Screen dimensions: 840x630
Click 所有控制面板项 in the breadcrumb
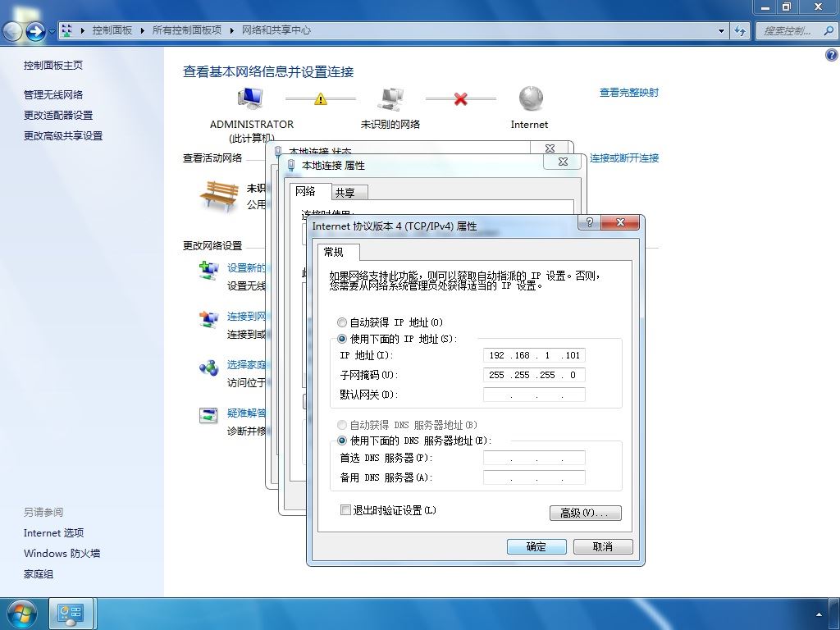pos(187,30)
